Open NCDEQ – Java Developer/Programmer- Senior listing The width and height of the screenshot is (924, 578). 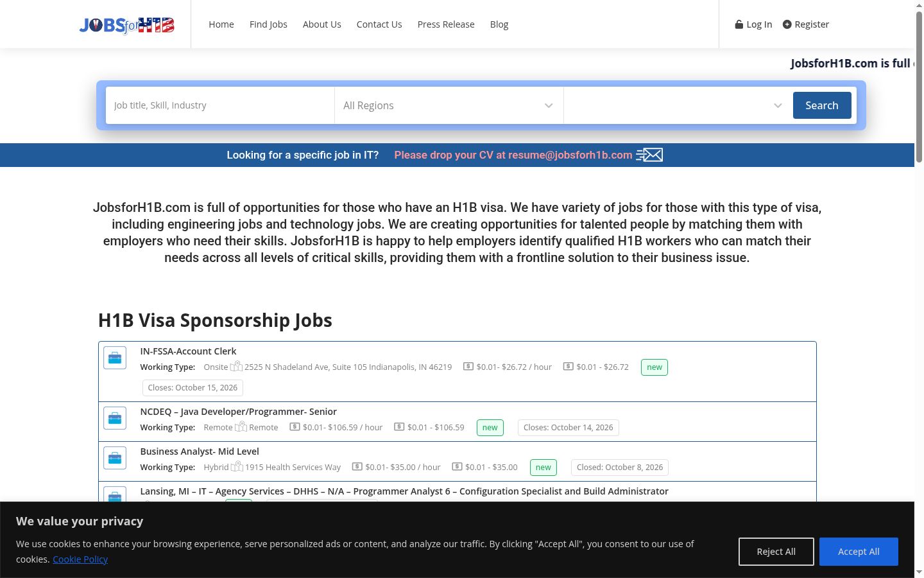(239, 412)
